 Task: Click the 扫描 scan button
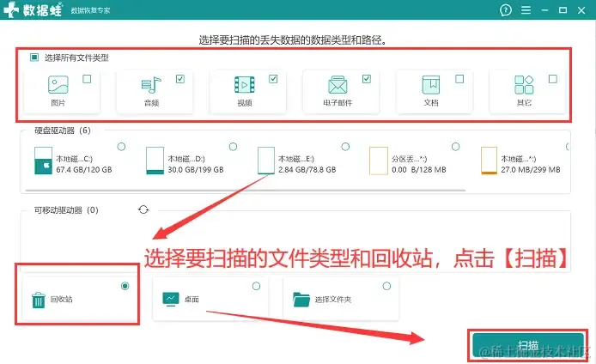pyautogui.click(x=528, y=345)
